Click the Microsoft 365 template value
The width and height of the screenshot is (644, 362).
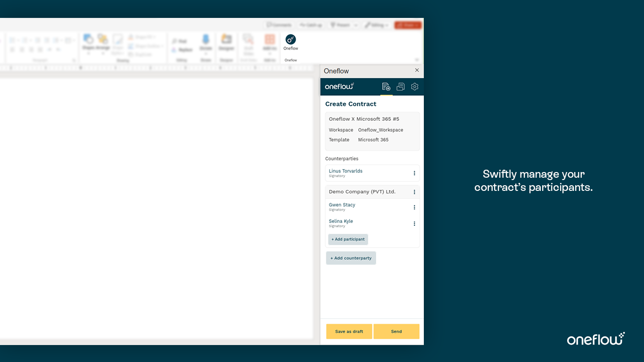point(373,140)
